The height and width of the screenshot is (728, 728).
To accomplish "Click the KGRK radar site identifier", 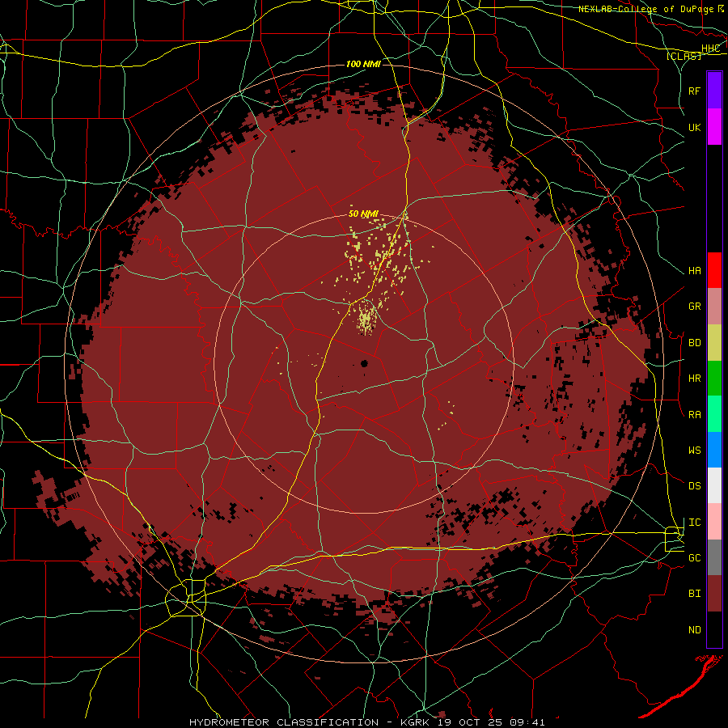I will [415, 722].
